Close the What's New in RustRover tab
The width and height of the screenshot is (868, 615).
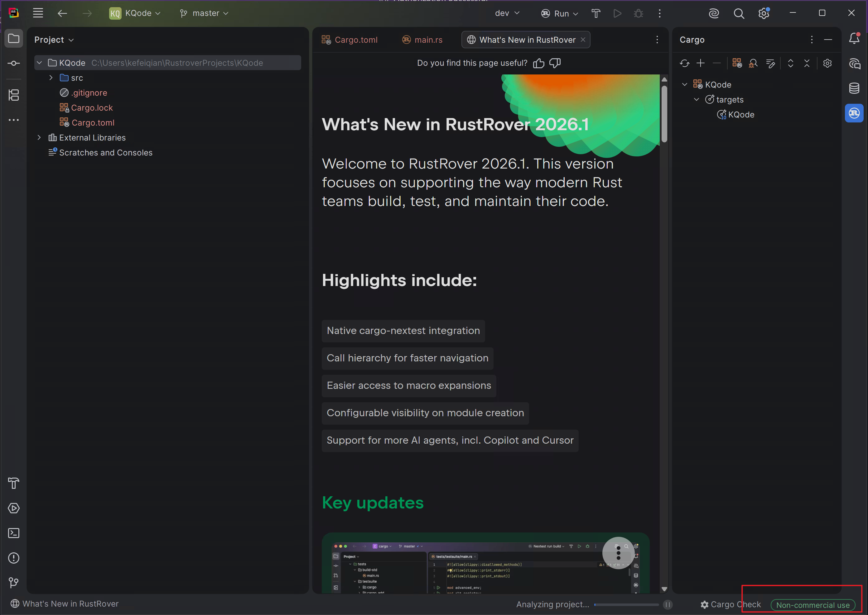tap(583, 40)
